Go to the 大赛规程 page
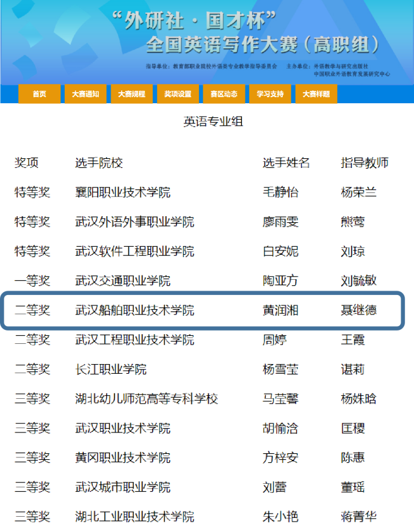This screenshot has width=414, height=532. (x=131, y=94)
